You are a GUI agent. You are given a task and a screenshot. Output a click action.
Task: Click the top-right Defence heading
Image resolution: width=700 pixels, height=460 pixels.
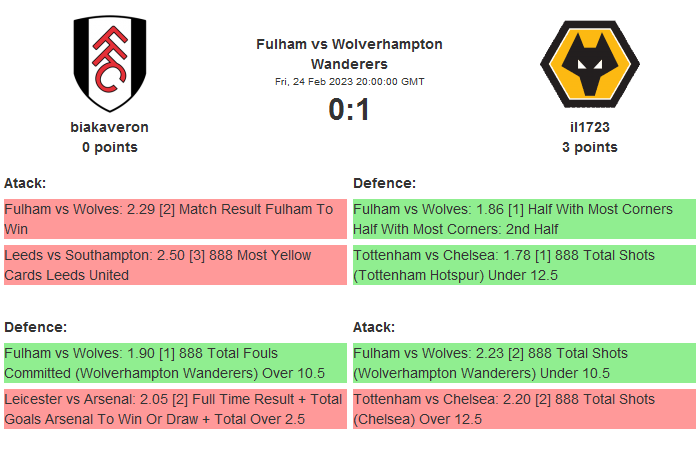pos(384,183)
